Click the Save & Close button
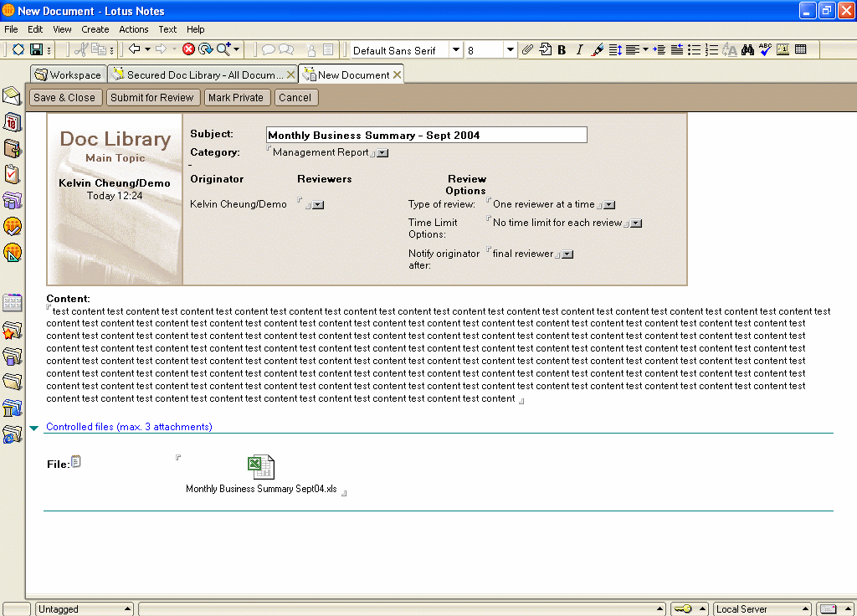 tap(64, 98)
